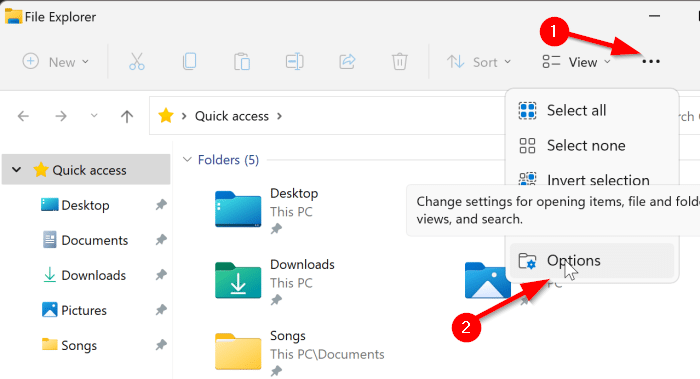This screenshot has width=700, height=379.
Task: Collapse the Folders (5) group chevron
Action: tap(188, 159)
